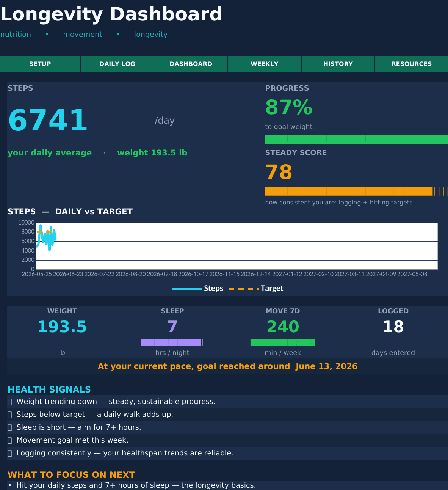
Task: Click the 2027-05-08 date axis label
Action: coord(412,274)
